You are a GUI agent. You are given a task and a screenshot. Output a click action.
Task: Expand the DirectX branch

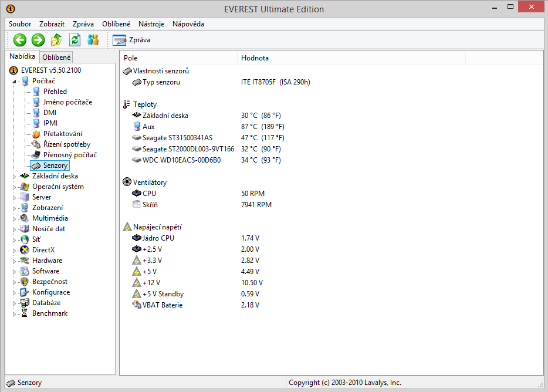click(14, 251)
